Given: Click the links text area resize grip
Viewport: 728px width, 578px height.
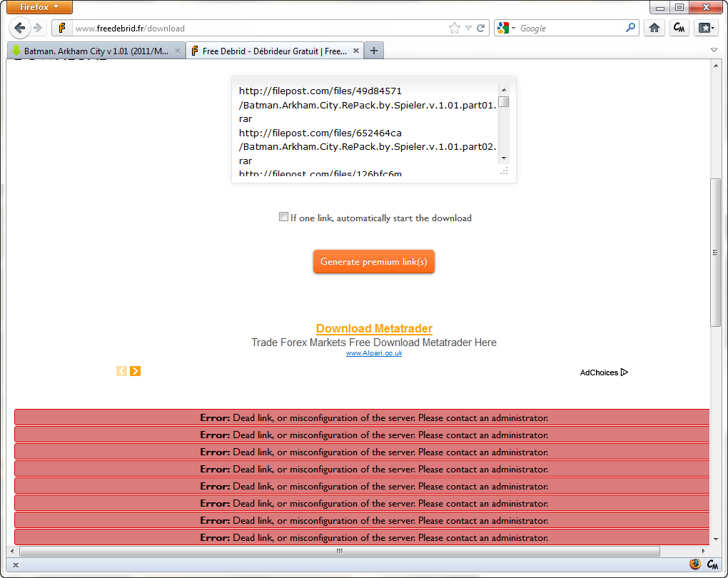Looking at the screenshot, I should tap(504, 171).
